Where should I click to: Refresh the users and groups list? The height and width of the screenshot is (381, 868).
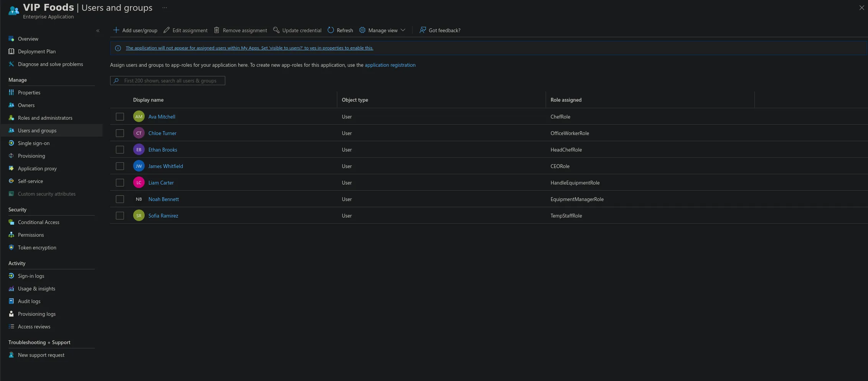340,30
